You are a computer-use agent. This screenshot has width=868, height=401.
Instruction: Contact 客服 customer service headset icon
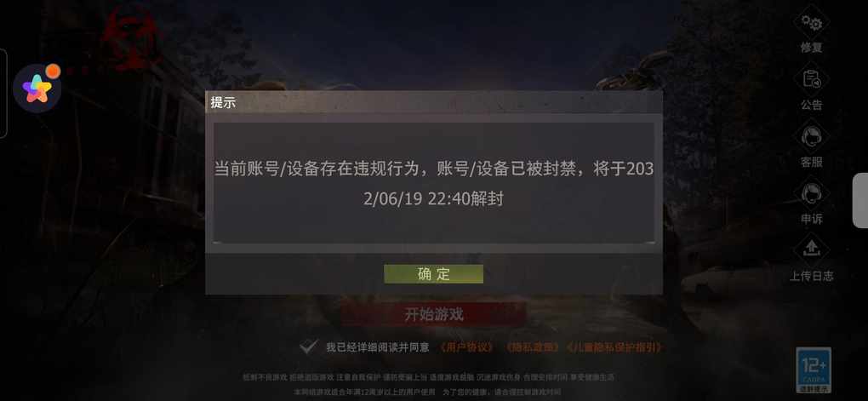coord(812,136)
